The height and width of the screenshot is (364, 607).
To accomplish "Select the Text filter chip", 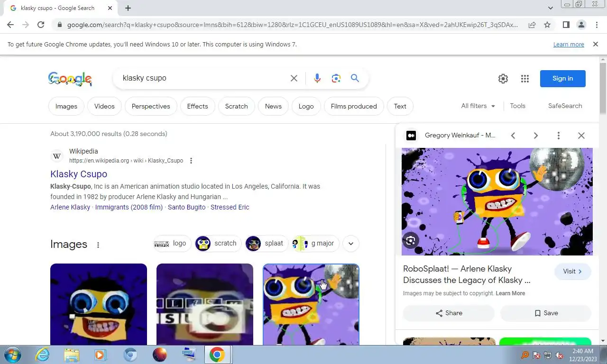I will click(400, 106).
